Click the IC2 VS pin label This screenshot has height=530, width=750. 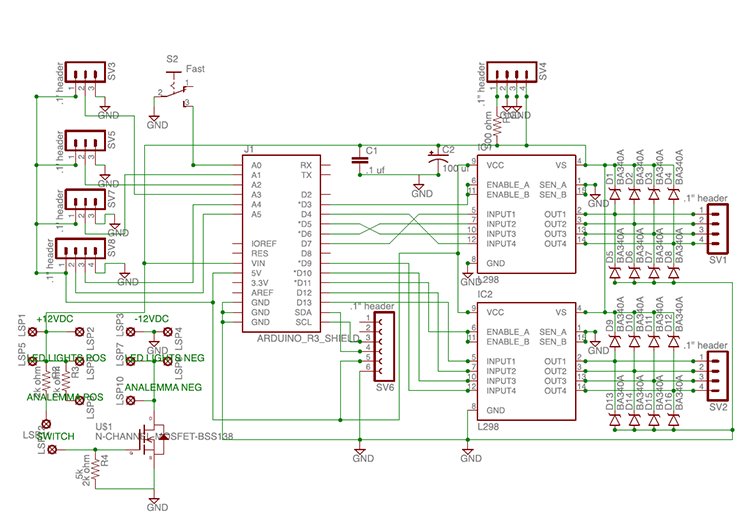click(561, 312)
